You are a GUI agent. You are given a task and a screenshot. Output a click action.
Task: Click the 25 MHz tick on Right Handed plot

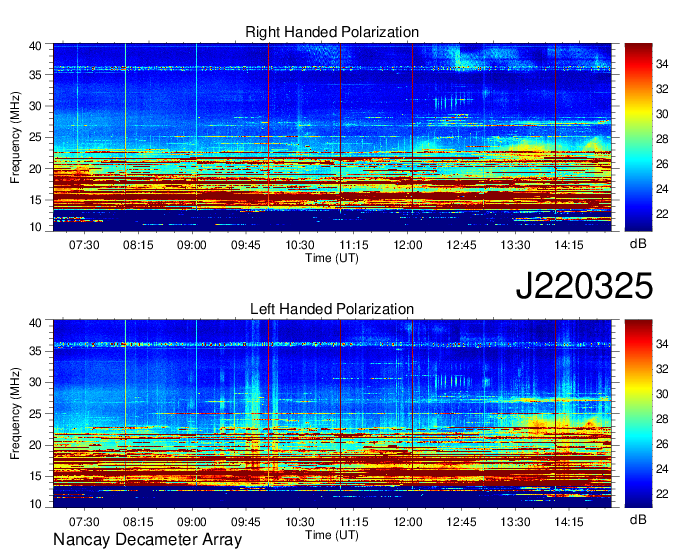(x=35, y=137)
